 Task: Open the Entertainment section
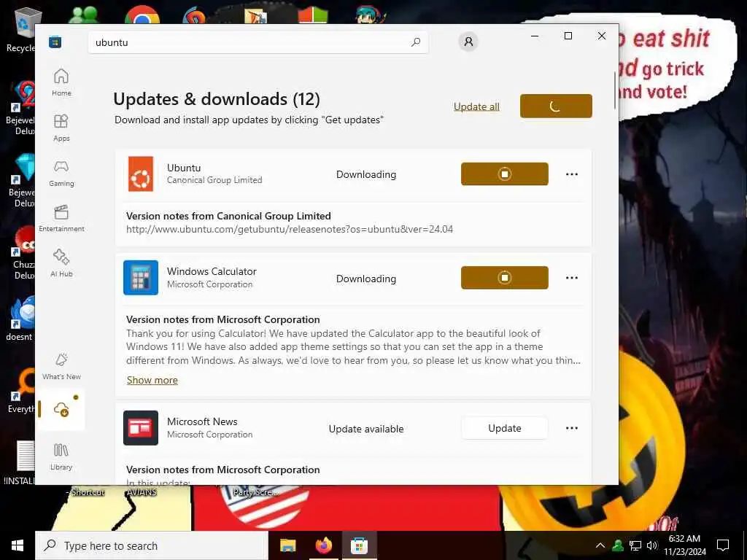point(61,218)
